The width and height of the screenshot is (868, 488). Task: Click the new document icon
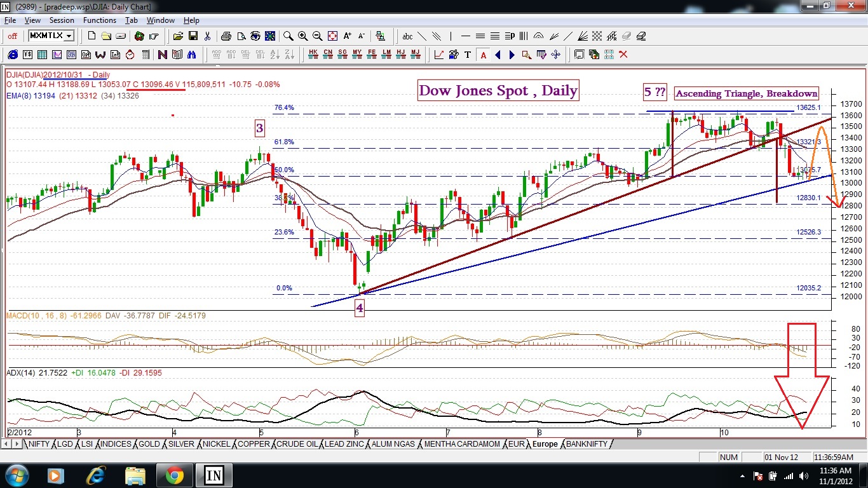click(x=92, y=36)
